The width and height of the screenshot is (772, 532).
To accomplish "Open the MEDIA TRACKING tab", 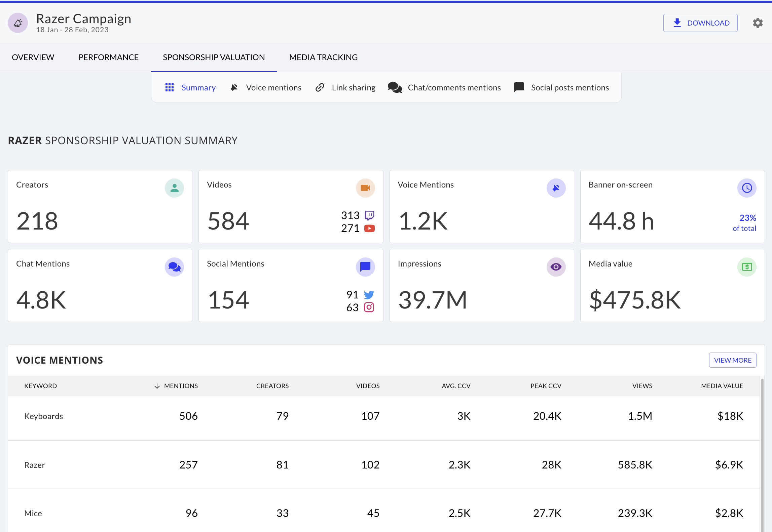I will tap(323, 57).
